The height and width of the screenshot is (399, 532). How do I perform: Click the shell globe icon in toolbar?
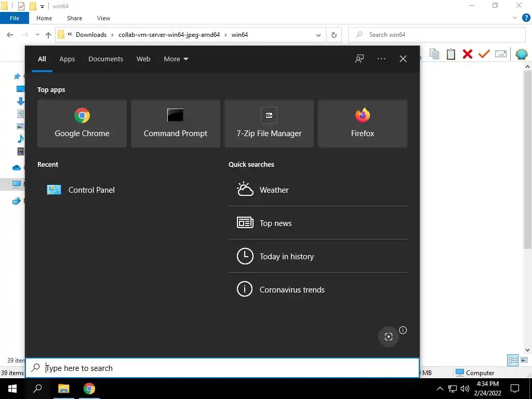[522, 54]
